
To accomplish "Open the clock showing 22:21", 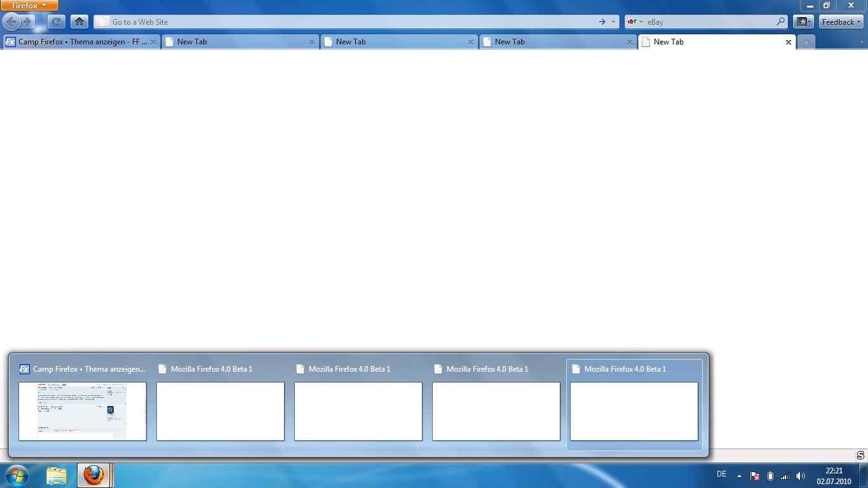I will 834,476.
